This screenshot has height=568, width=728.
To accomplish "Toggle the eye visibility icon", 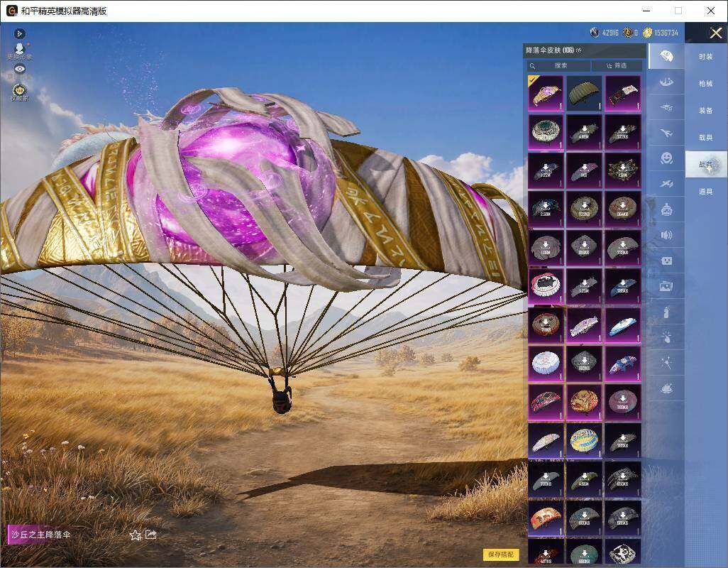I will pyautogui.click(x=19, y=69).
